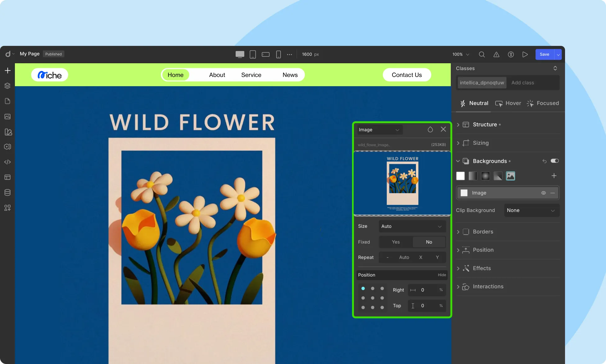Click Hide in the Position header
606x364 pixels.
coord(442,275)
